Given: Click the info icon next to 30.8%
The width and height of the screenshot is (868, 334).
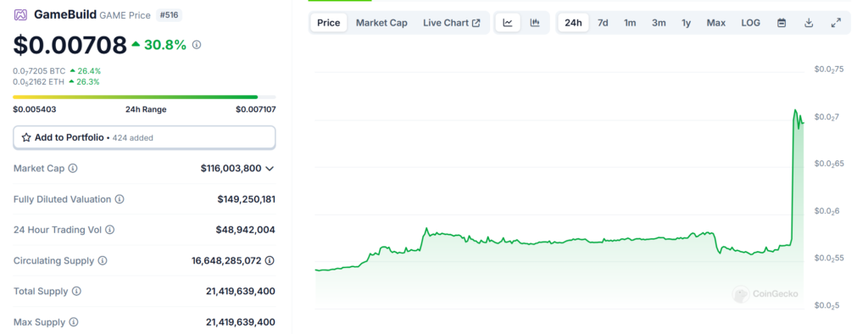Looking at the screenshot, I should [x=197, y=45].
